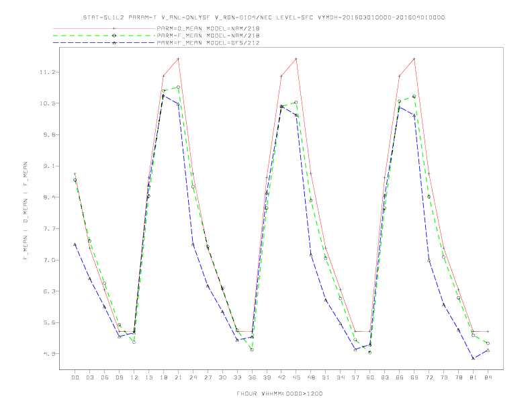
Task: Click forecast hour label 69 on x-axis
Action: (414, 377)
